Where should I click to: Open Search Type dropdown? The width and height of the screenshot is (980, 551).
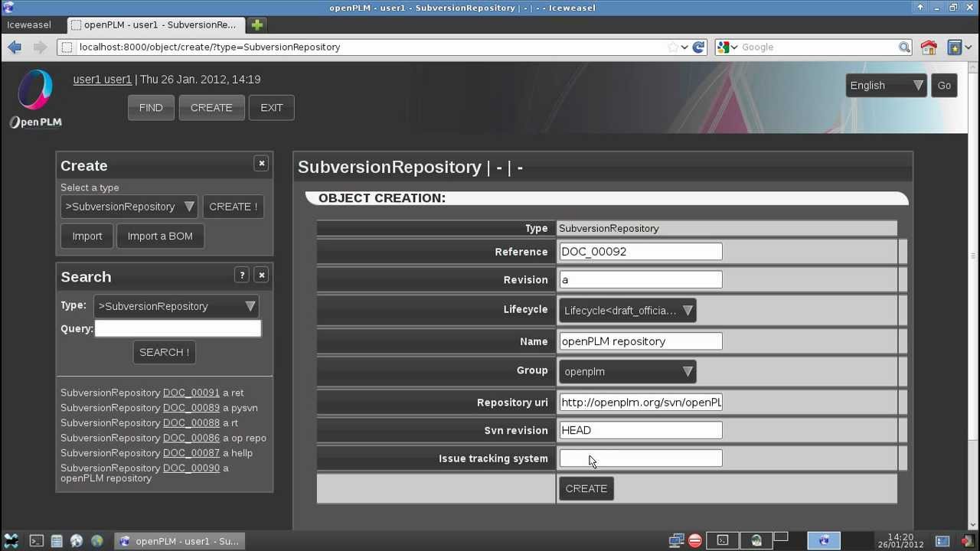tap(176, 306)
